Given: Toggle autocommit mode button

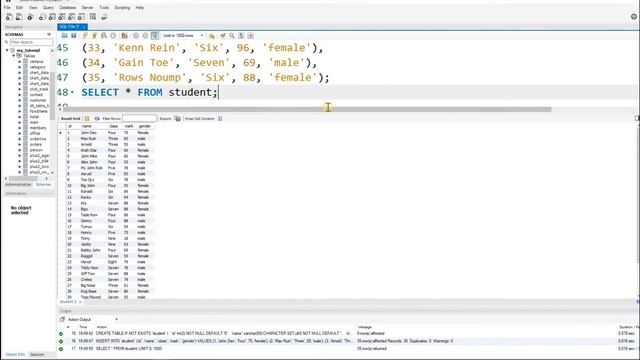Looking at the screenshot, I should tap(154, 36).
